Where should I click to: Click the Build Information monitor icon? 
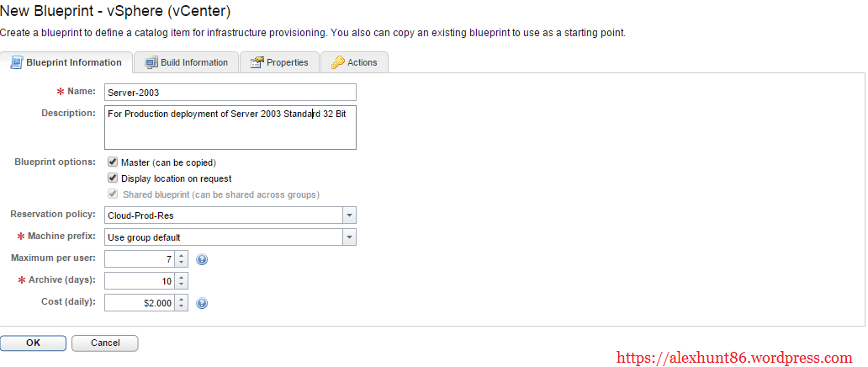151,62
